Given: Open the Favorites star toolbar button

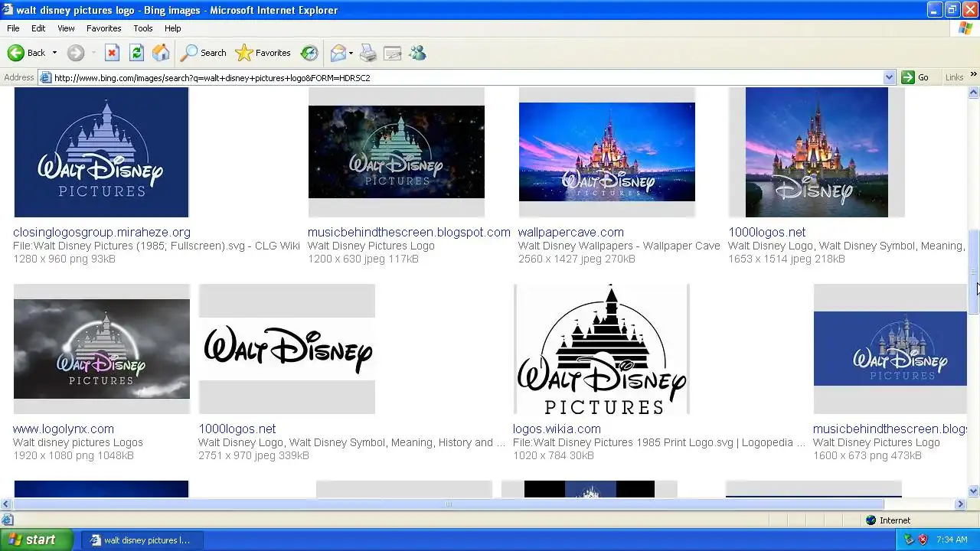Looking at the screenshot, I should [263, 53].
